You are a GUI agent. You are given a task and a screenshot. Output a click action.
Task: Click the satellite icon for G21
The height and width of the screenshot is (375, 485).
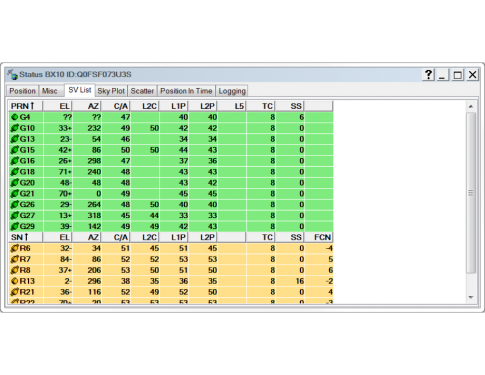click(15, 194)
